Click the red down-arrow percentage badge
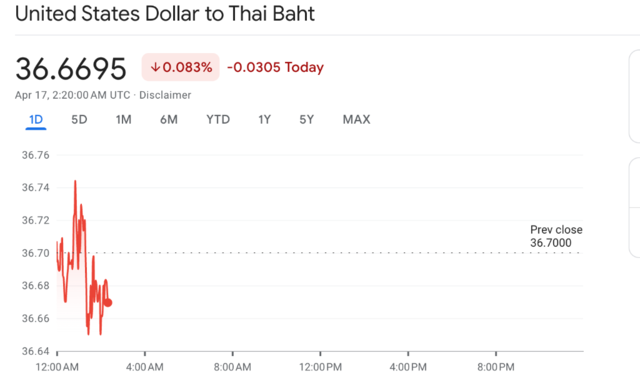 [180, 67]
